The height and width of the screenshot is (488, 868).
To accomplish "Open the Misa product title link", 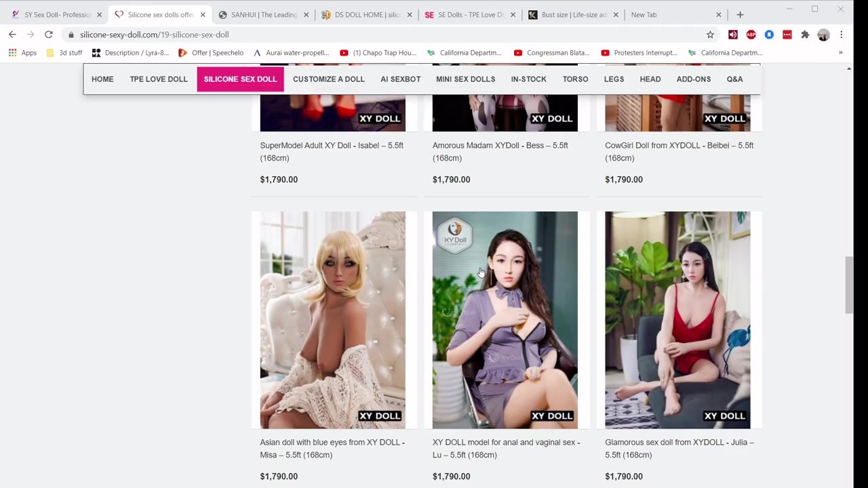I will point(332,449).
